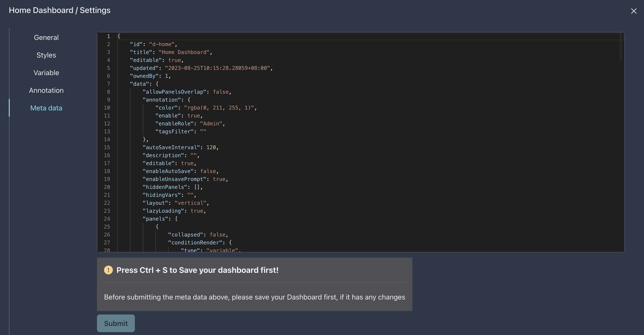This screenshot has width=644, height=335.
Task: Click the "vertical" layout value
Action: coord(190,203)
